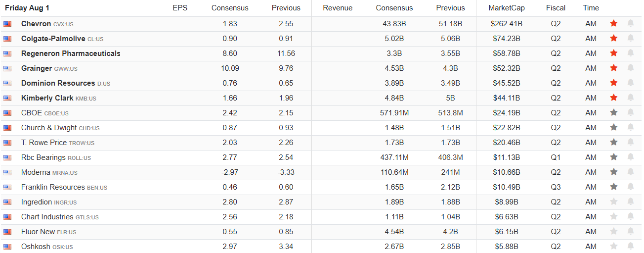
Task: Open the Oshkosh company link
Action: click(36, 247)
